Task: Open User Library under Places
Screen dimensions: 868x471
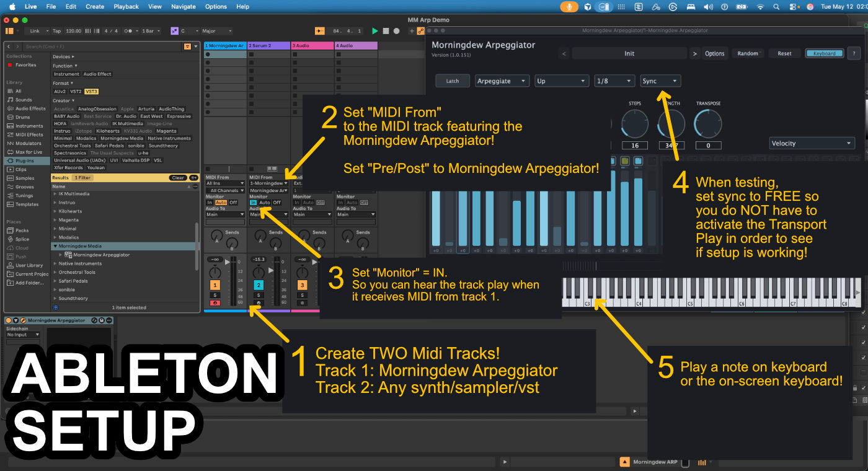Action: pos(25,265)
